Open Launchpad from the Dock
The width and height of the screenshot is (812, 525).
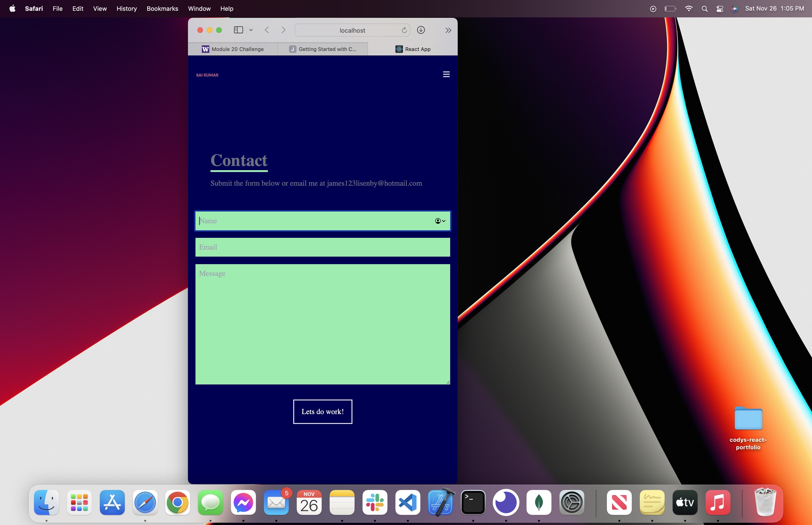[79, 502]
